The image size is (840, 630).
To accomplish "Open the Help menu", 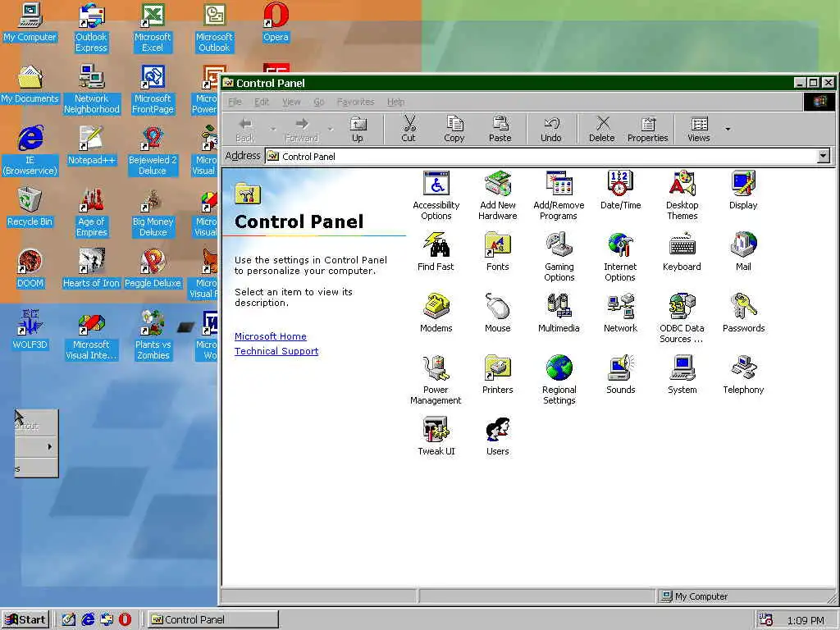I will point(396,102).
